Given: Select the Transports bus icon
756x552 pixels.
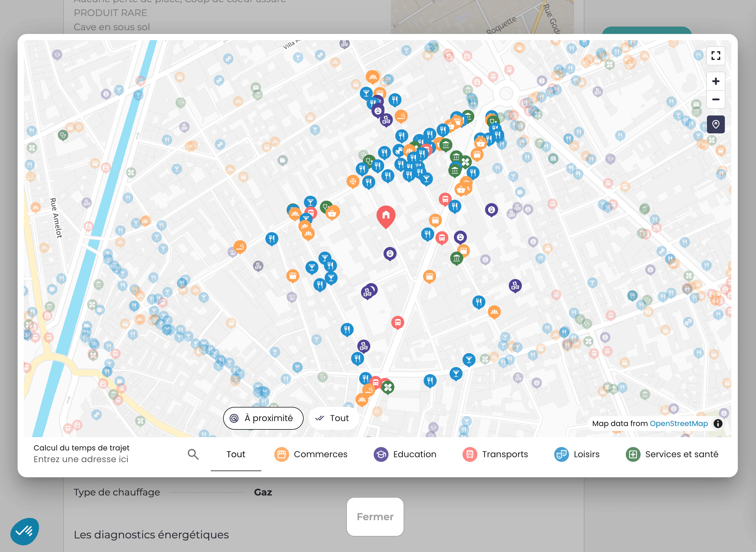Looking at the screenshot, I should (470, 454).
